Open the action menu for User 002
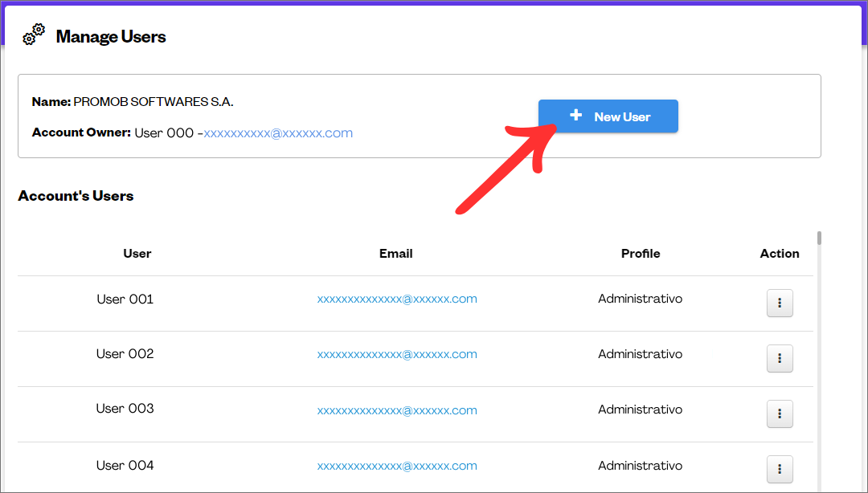The height and width of the screenshot is (493, 868). tap(780, 359)
